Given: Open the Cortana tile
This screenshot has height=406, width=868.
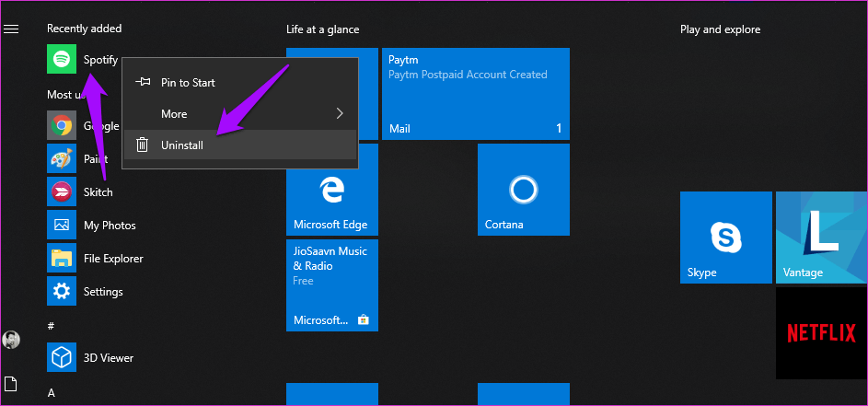Looking at the screenshot, I should (524, 190).
